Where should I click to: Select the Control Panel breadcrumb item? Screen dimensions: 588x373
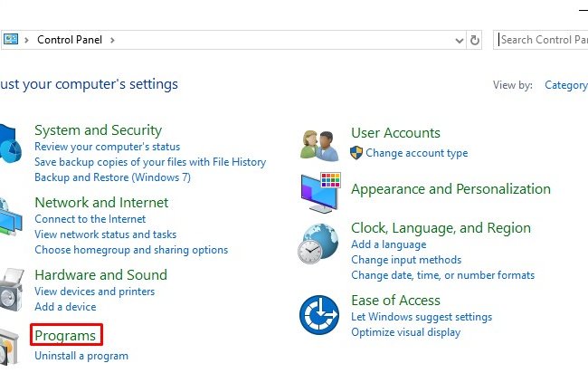click(x=70, y=40)
